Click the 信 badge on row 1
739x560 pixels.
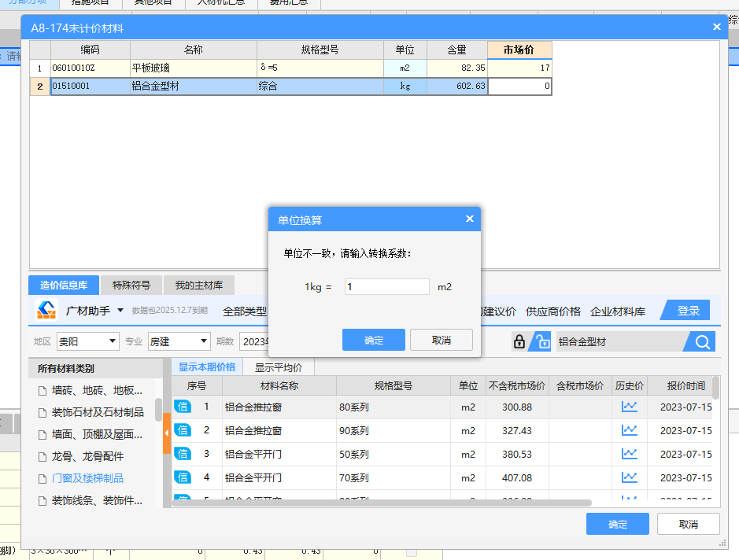[x=183, y=407]
